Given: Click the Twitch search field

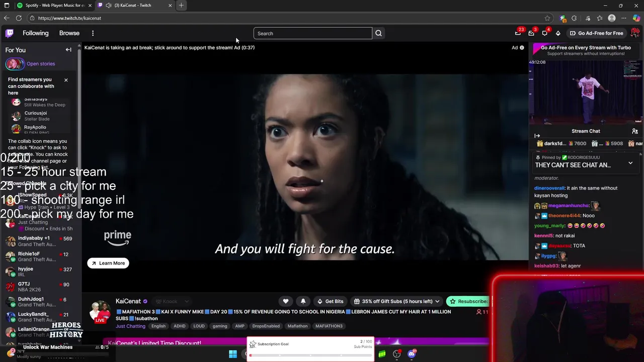Looking at the screenshot, I should tap(313, 33).
